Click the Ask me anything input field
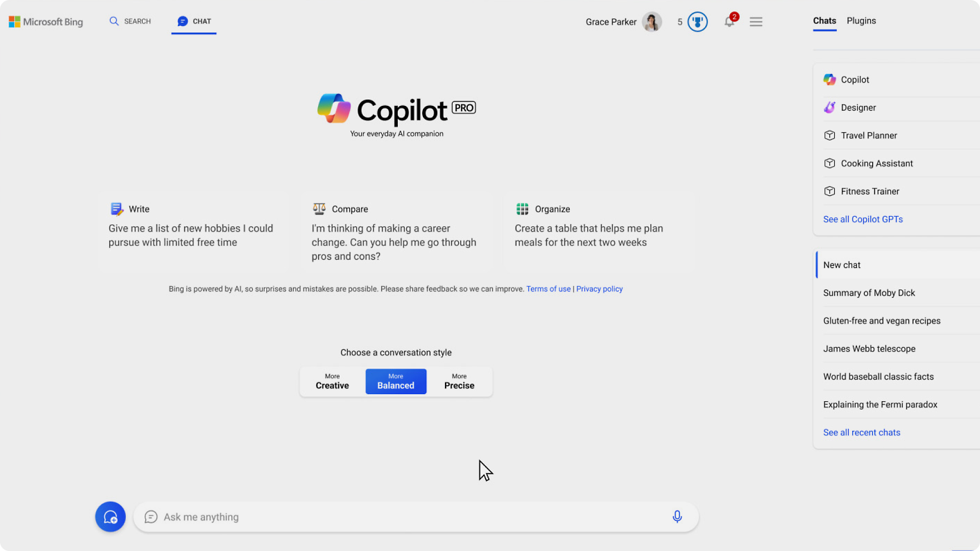Screen dimensions: 980x551 click(416, 517)
